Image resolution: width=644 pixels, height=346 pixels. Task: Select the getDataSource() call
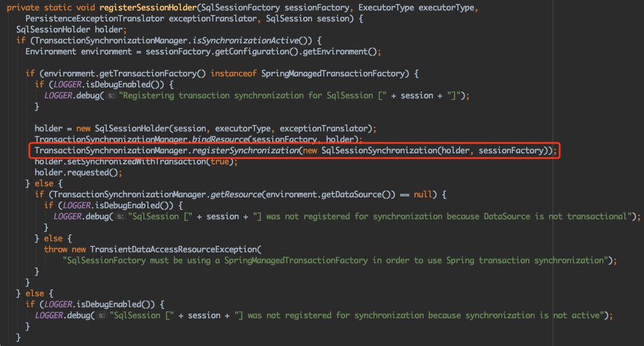358,194
